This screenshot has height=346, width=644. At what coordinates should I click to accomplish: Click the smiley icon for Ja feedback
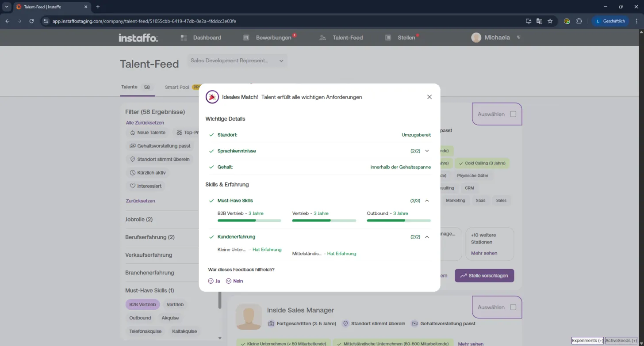[x=211, y=281]
